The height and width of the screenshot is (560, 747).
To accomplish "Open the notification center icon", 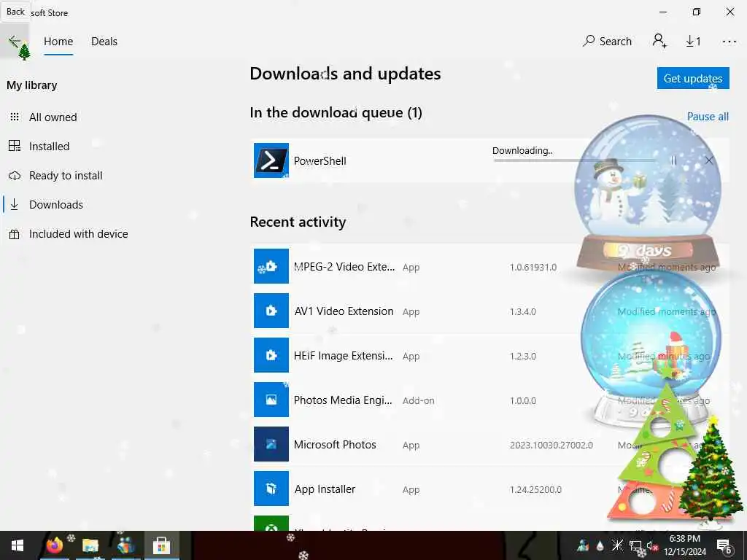I will [724, 545].
